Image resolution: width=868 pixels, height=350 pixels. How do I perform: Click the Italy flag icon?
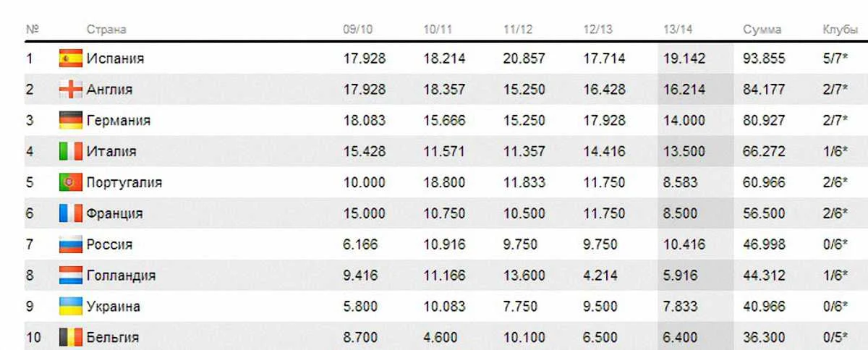click(x=71, y=152)
